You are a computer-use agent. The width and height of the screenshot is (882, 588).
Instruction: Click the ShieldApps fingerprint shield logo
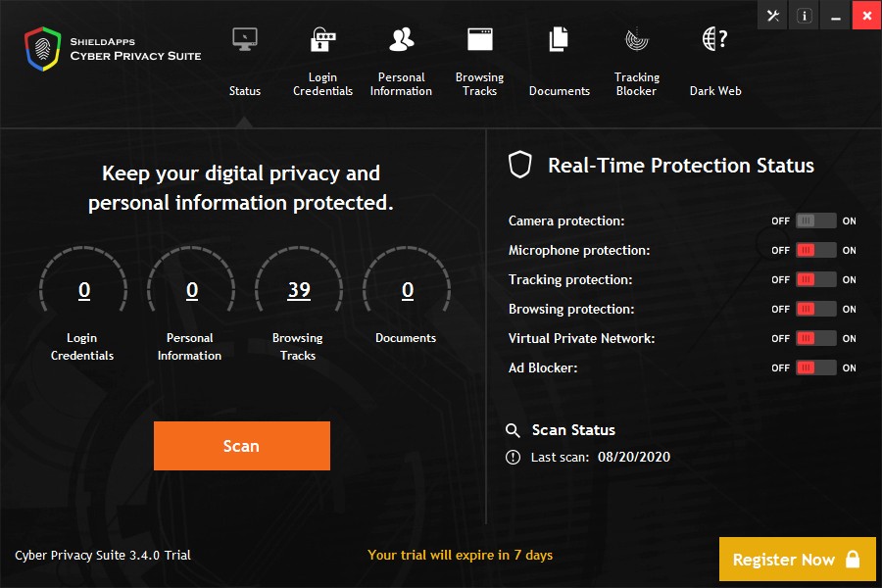click(43, 48)
